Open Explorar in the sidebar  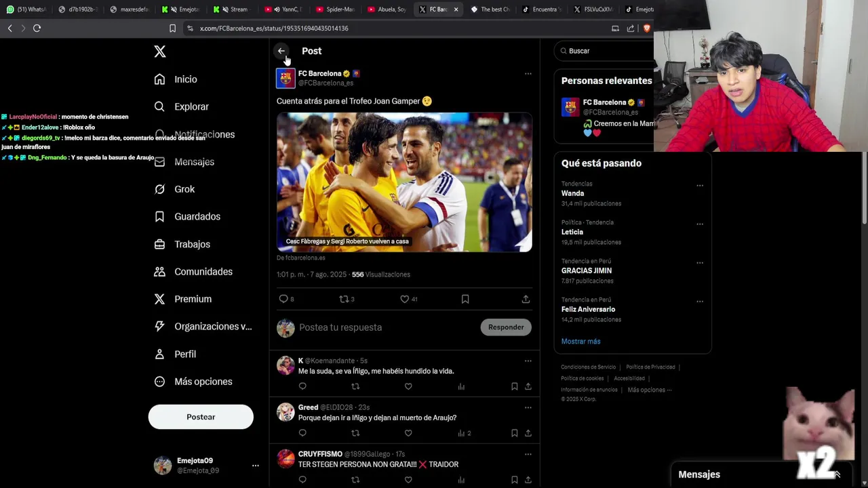click(x=181, y=106)
